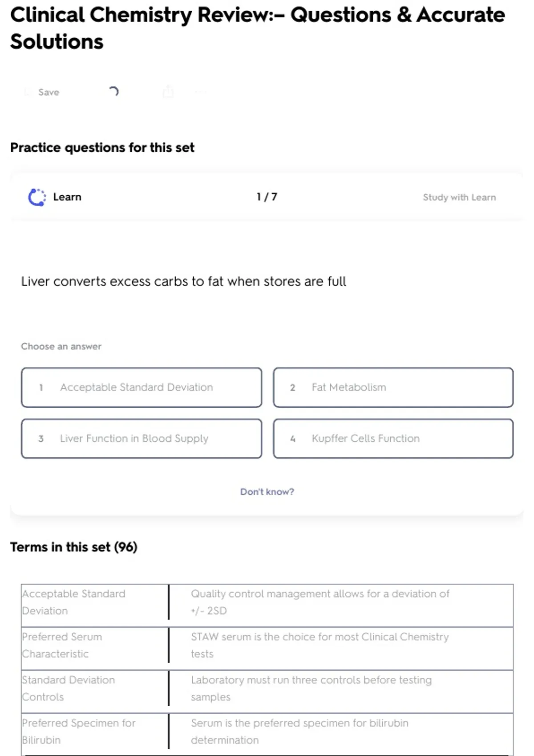
Task: Click the Save button
Action: (x=49, y=92)
